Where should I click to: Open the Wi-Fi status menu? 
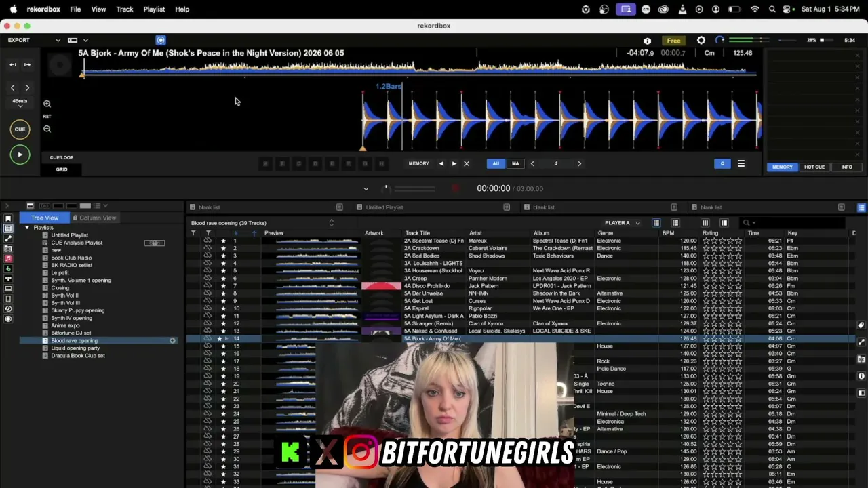(755, 9)
